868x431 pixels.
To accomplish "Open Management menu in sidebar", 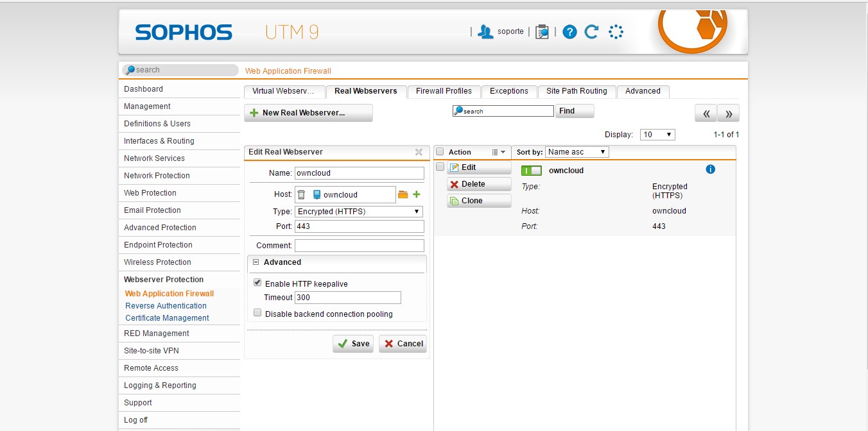I will tap(179, 106).
